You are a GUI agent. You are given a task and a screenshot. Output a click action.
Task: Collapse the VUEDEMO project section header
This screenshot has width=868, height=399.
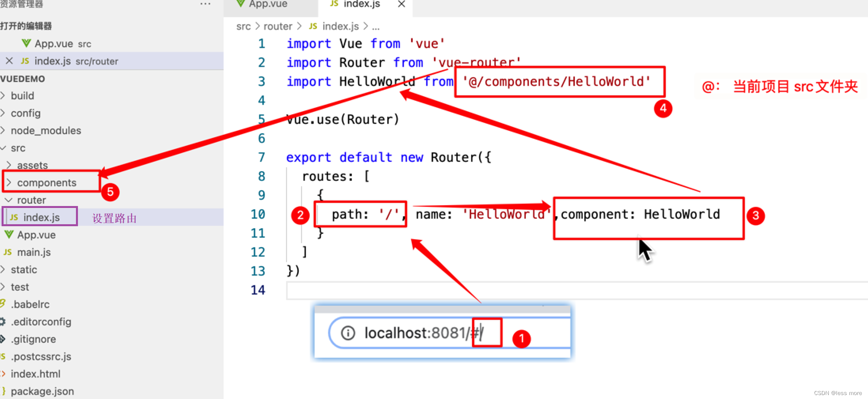click(23, 79)
